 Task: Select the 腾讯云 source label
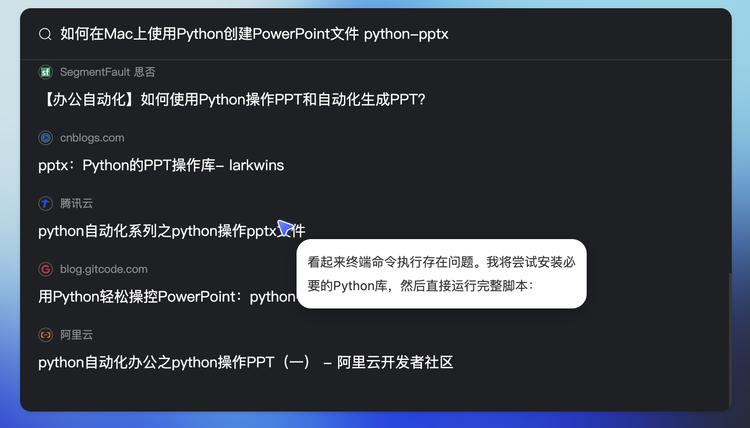click(76, 203)
